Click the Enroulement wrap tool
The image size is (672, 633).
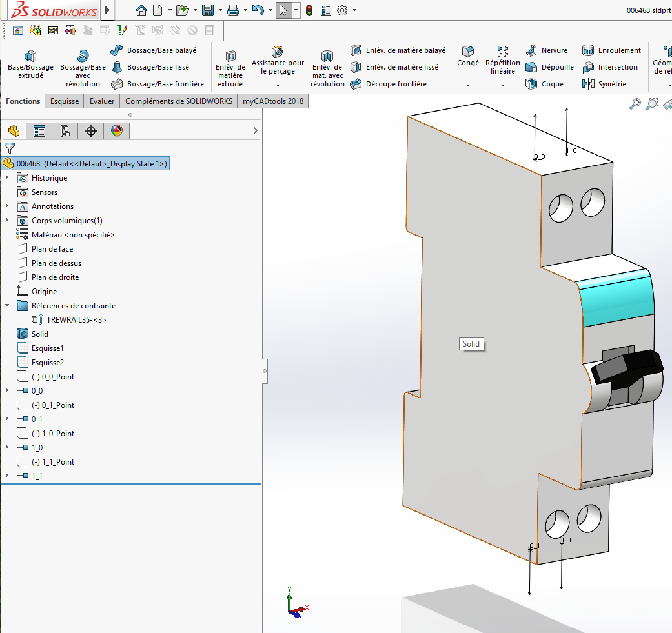[611, 50]
